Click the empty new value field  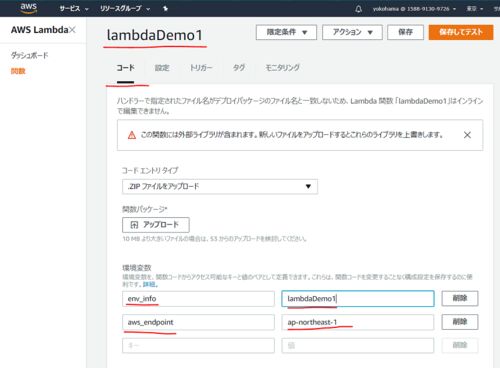point(358,346)
